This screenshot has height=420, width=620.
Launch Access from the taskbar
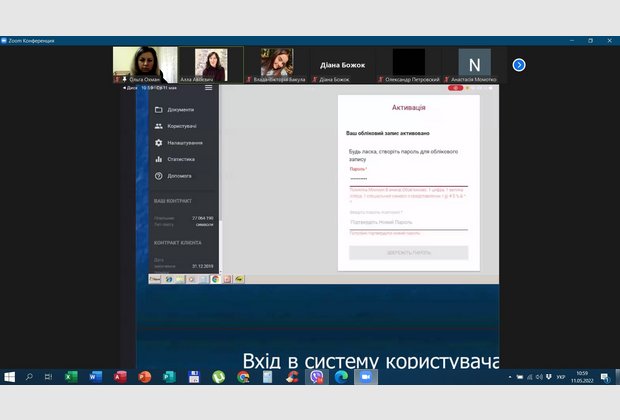click(120, 377)
